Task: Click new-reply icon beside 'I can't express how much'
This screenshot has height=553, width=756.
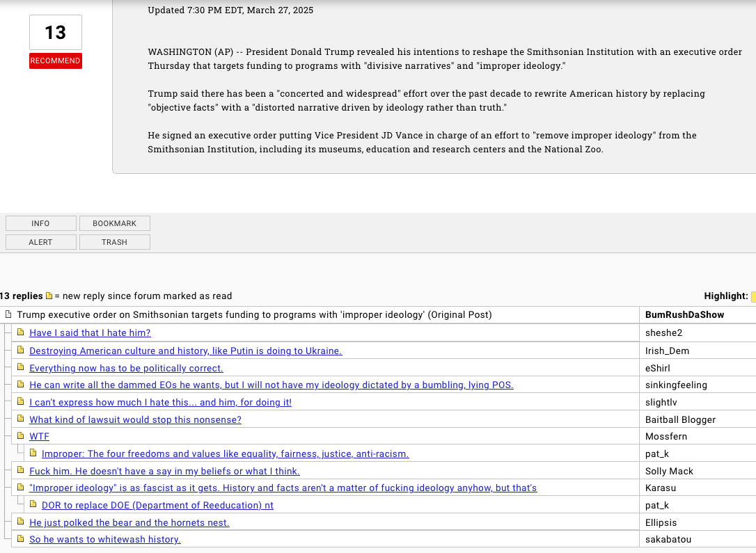Action: point(20,401)
